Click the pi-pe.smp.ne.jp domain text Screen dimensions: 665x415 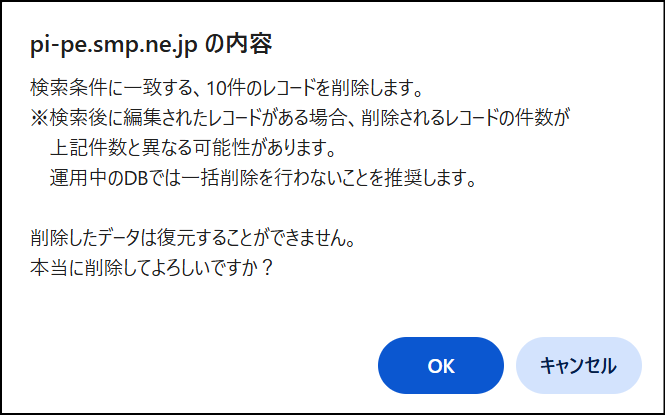pyautogui.click(x=114, y=46)
